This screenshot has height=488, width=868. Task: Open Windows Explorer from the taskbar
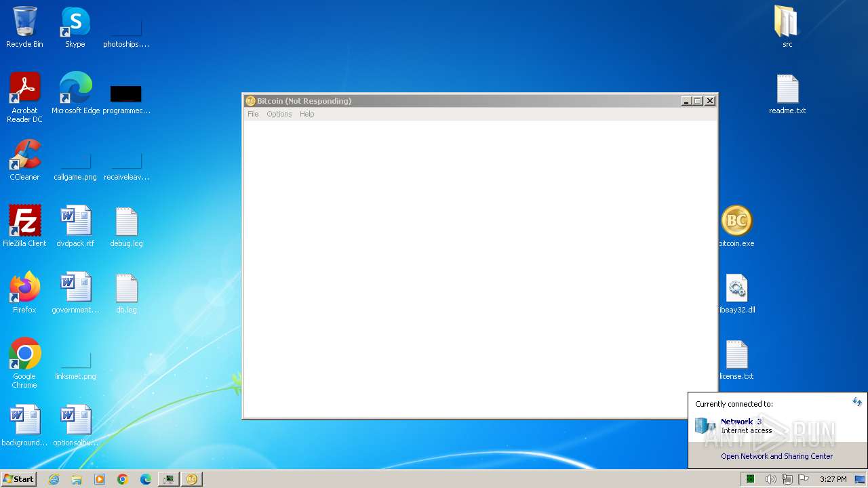(x=77, y=479)
